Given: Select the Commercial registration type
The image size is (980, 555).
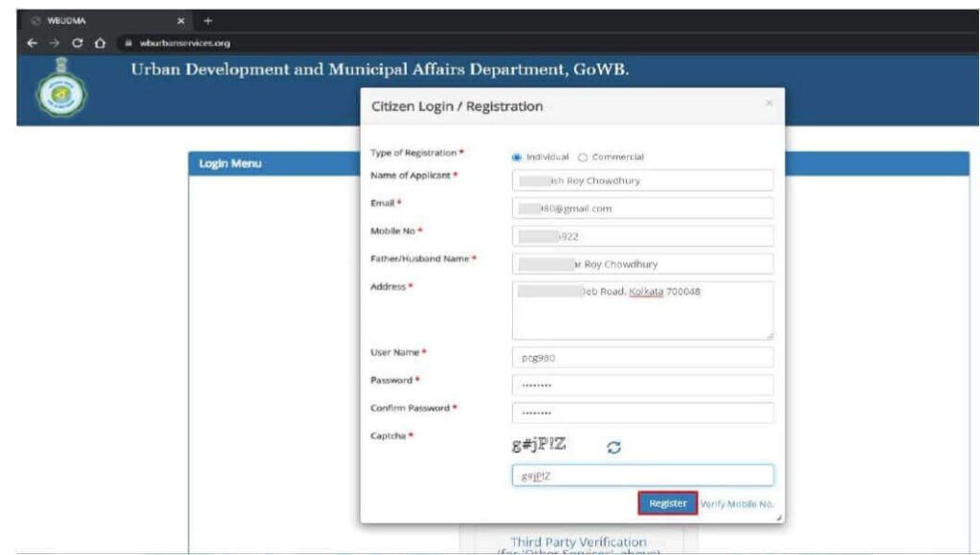Looking at the screenshot, I should (x=583, y=158).
